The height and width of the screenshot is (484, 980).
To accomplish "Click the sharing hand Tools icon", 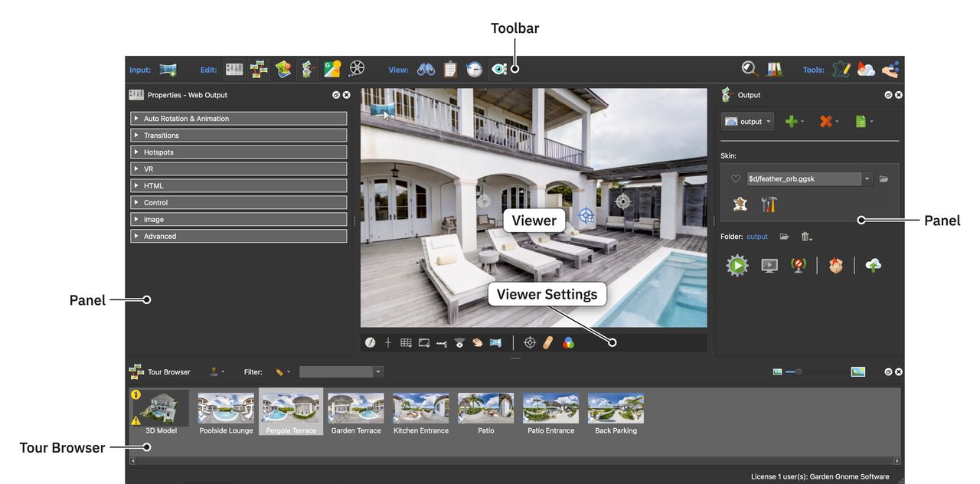I will point(890,70).
